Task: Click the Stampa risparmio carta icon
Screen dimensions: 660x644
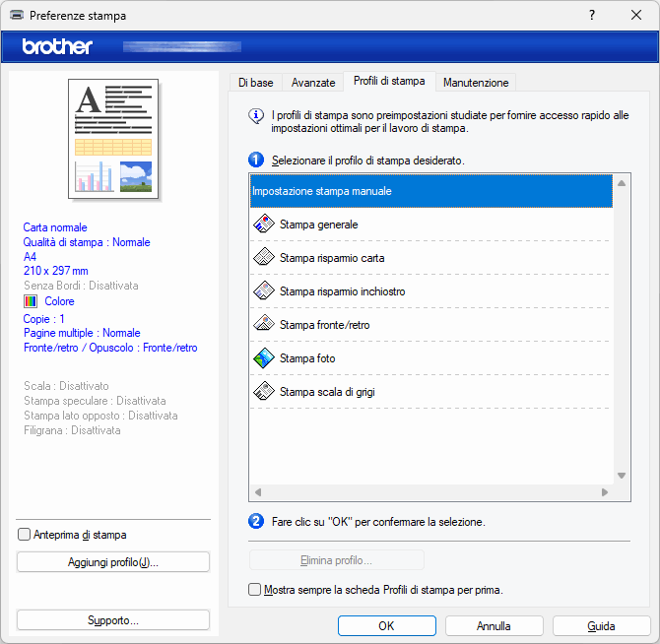Action: (263, 258)
